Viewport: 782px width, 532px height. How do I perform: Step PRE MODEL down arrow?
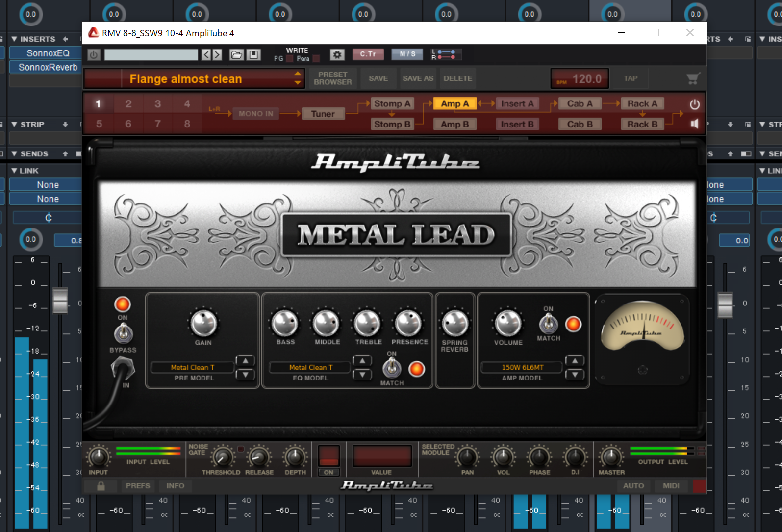245,375
